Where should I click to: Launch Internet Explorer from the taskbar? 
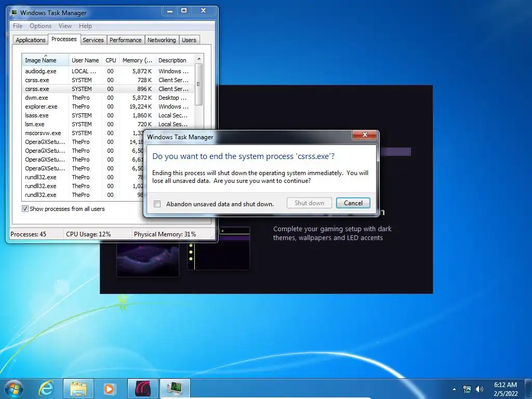46,389
